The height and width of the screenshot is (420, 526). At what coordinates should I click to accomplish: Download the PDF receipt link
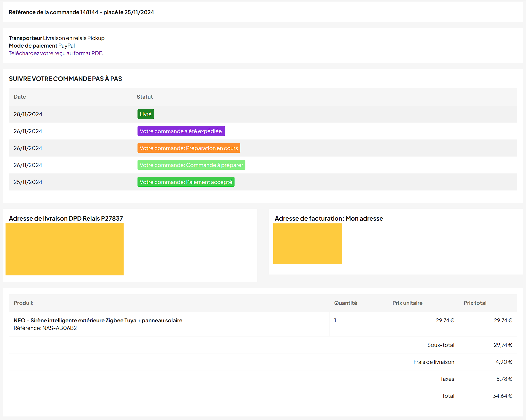(x=56, y=53)
